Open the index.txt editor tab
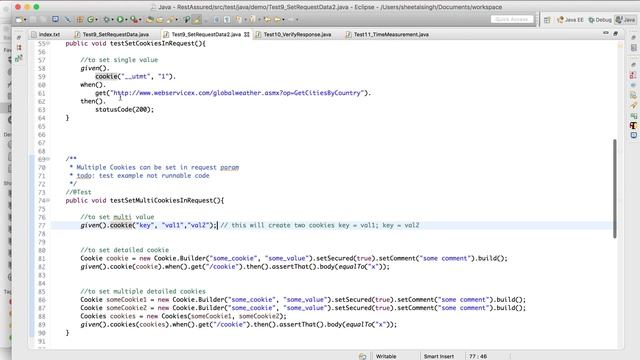 [46, 35]
